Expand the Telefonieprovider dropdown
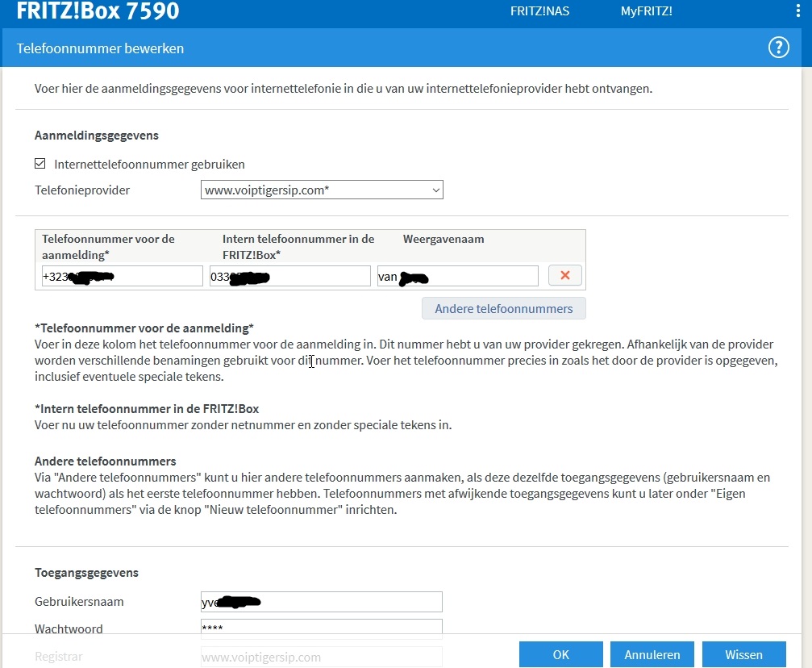This screenshot has width=812, height=668. click(x=322, y=190)
